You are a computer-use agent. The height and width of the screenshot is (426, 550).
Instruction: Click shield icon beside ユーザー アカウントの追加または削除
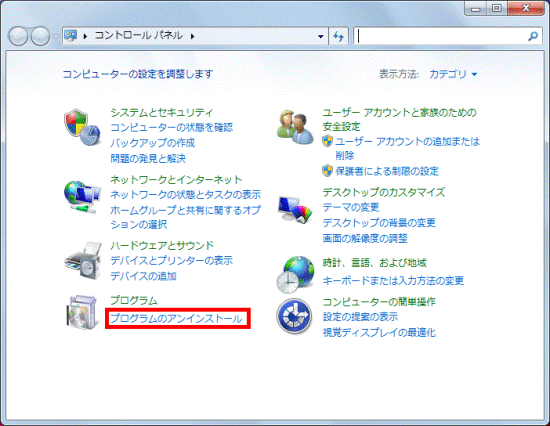(x=327, y=141)
